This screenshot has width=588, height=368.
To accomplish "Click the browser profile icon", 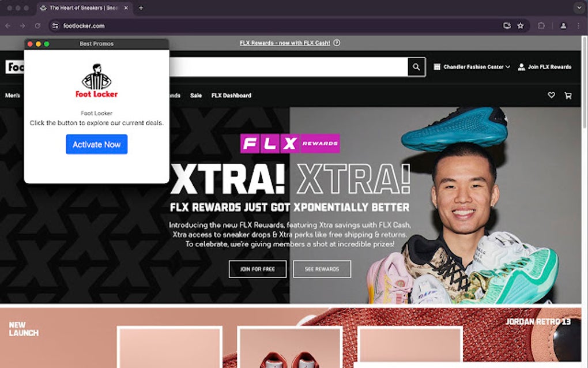I will coord(562,25).
